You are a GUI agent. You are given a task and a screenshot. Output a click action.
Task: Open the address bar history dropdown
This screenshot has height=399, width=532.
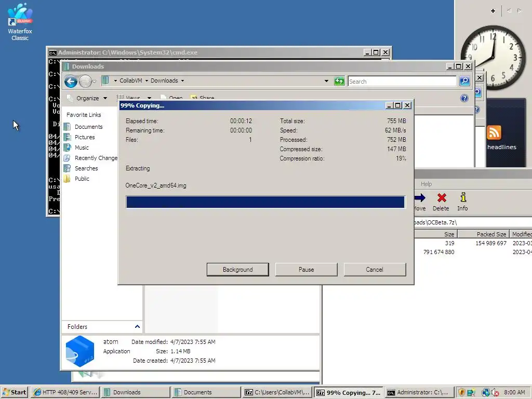pos(326,81)
